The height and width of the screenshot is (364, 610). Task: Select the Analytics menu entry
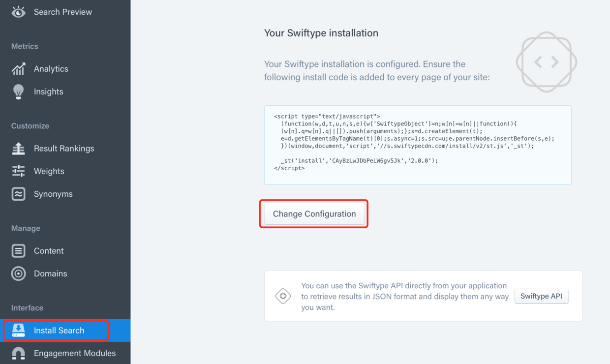[51, 68]
